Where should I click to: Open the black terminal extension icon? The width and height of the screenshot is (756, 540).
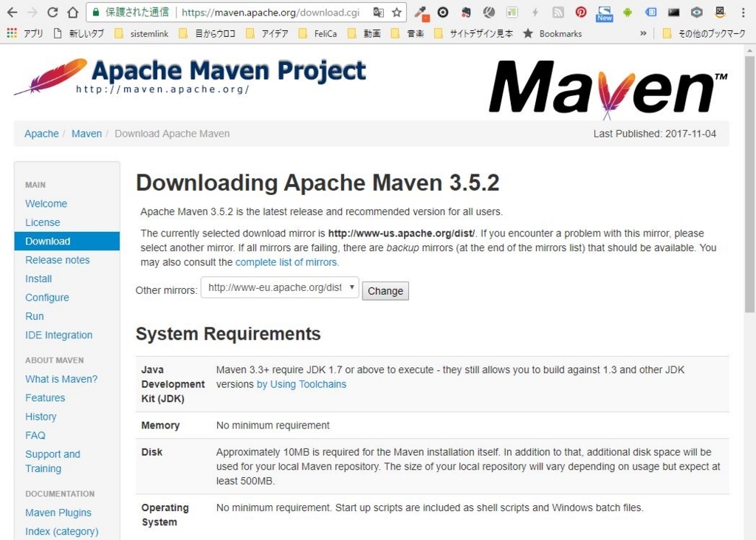673,13
